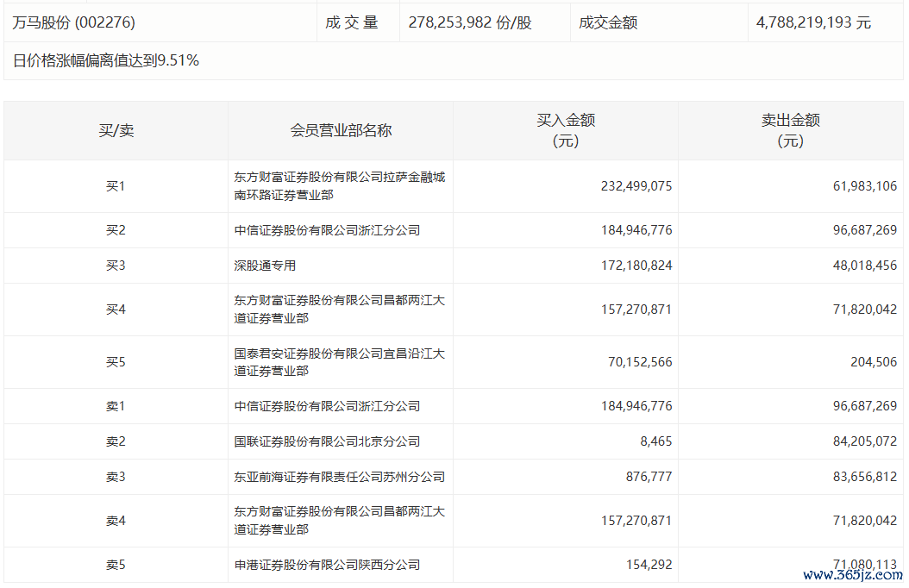The width and height of the screenshot is (909, 588).
Task: Select the 买1 row label
Action: pyautogui.click(x=116, y=186)
